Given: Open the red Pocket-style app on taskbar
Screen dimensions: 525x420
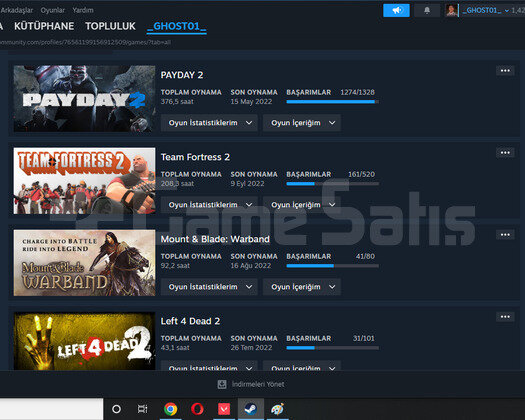Looking at the screenshot, I should 224,409.
